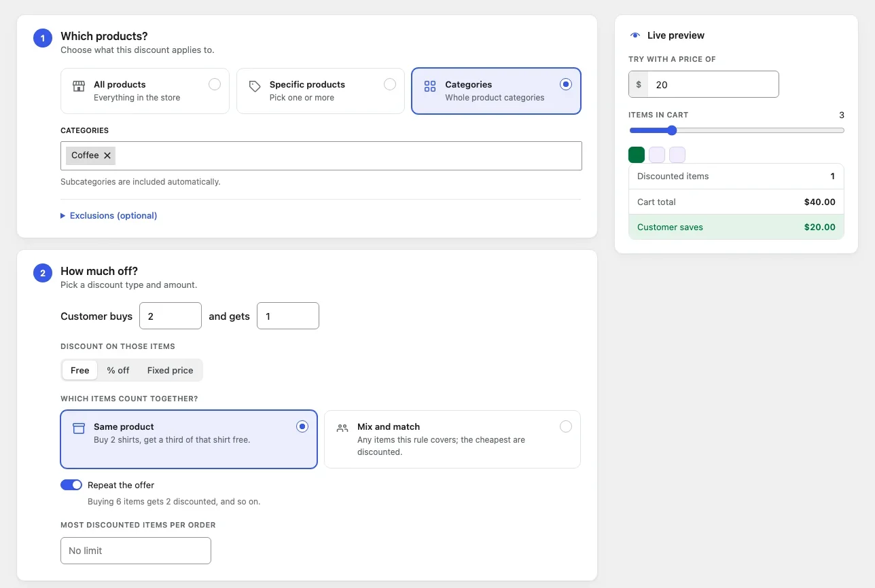The image size is (875, 588).
Task: Click the Customer buys quantity field
Action: coord(171,316)
